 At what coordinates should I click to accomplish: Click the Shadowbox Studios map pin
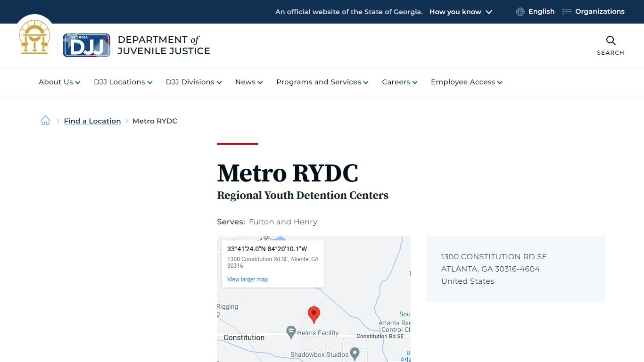click(355, 354)
